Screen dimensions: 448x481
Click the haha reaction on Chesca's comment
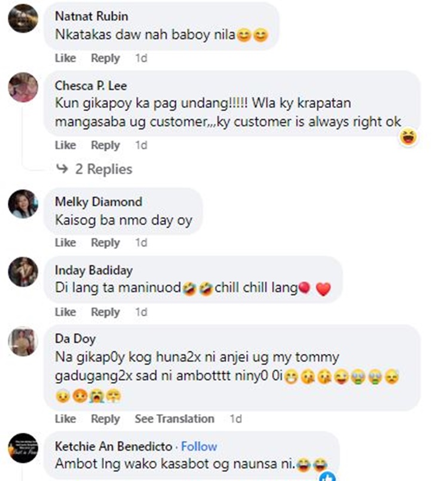pyautogui.click(x=408, y=137)
